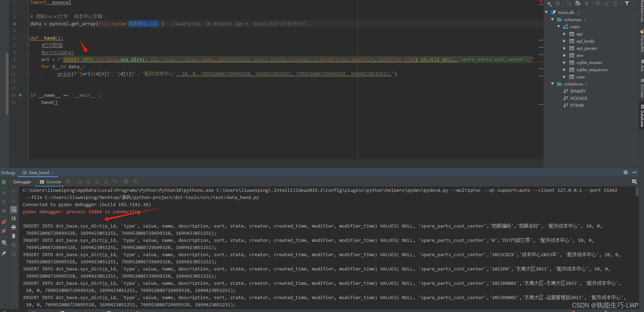
Task: Expand the api_param table node
Action: pos(565,48)
